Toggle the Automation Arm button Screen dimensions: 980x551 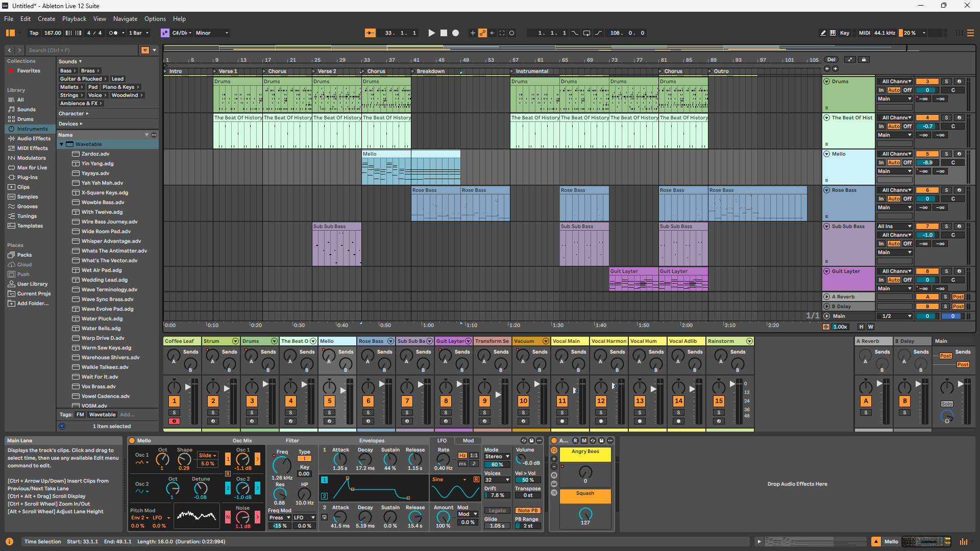pos(482,33)
